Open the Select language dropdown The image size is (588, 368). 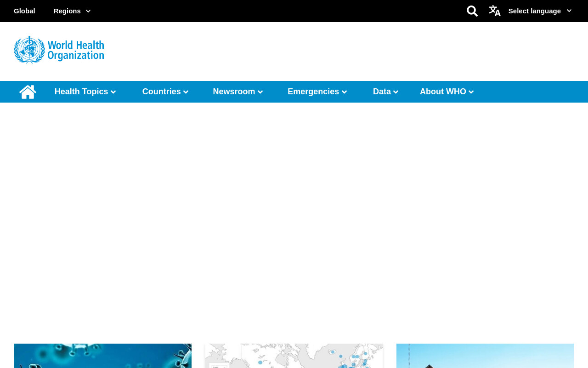(540, 11)
